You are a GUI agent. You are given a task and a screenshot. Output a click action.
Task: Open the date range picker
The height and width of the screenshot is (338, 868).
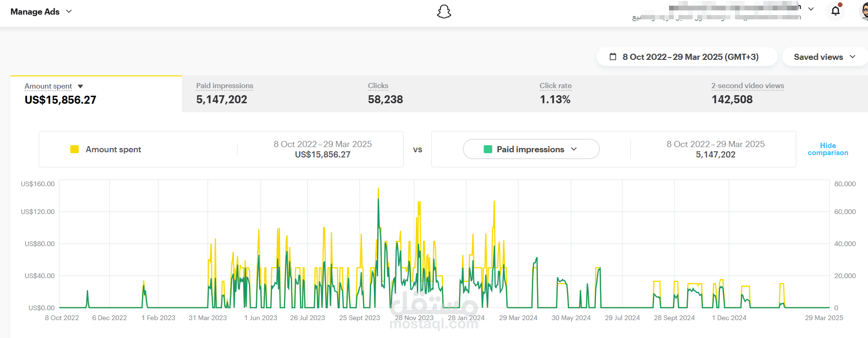(686, 57)
